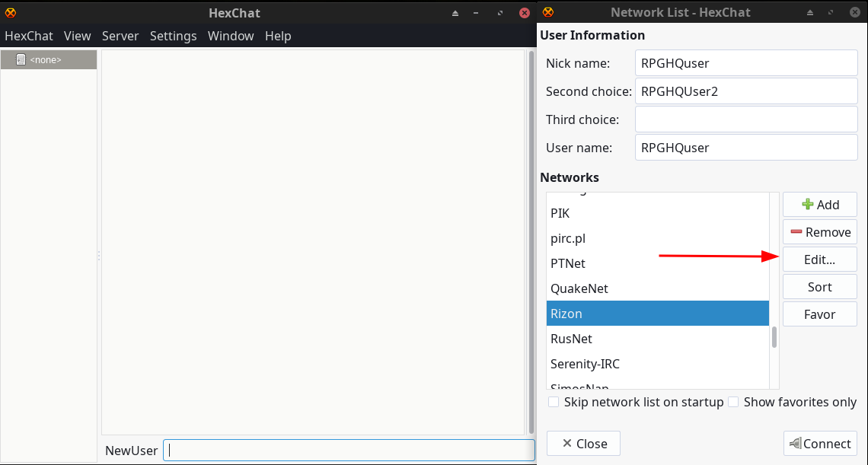Image resolution: width=868 pixels, height=465 pixels.
Task: Select QuakeNet in the networks list
Action: [658, 288]
